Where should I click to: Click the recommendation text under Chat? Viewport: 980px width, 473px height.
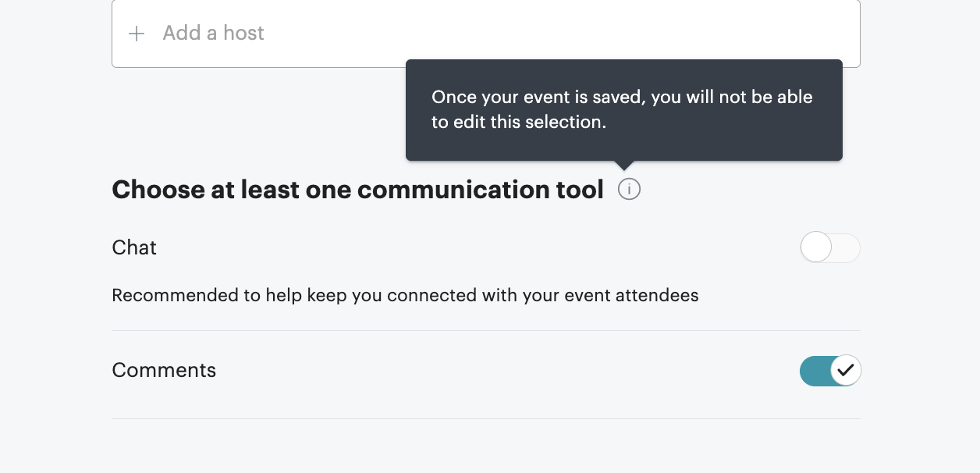pos(405,296)
